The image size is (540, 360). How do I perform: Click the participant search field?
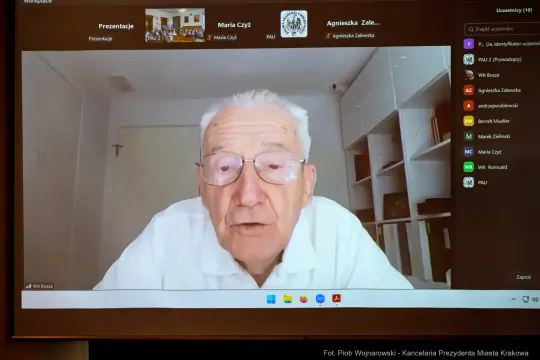click(502, 29)
